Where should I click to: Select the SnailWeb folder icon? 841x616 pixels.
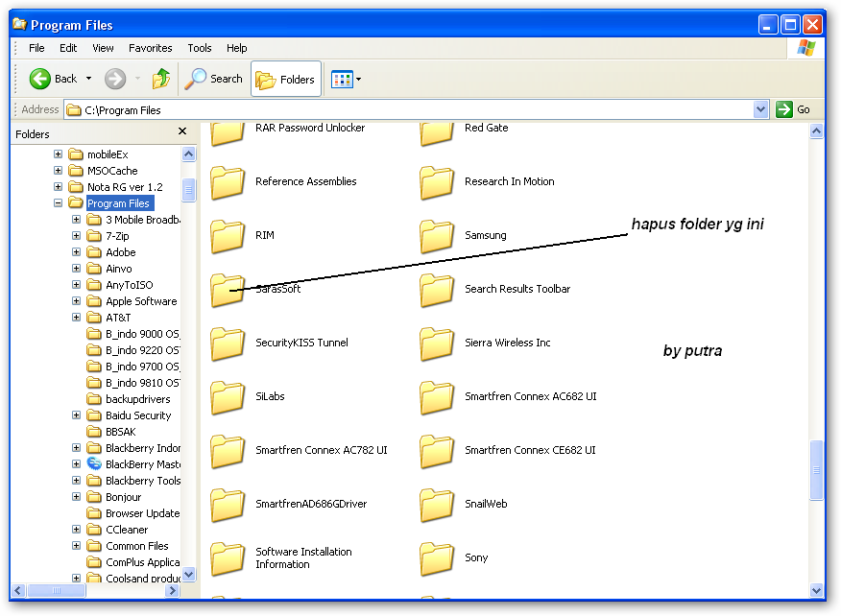coord(437,505)
